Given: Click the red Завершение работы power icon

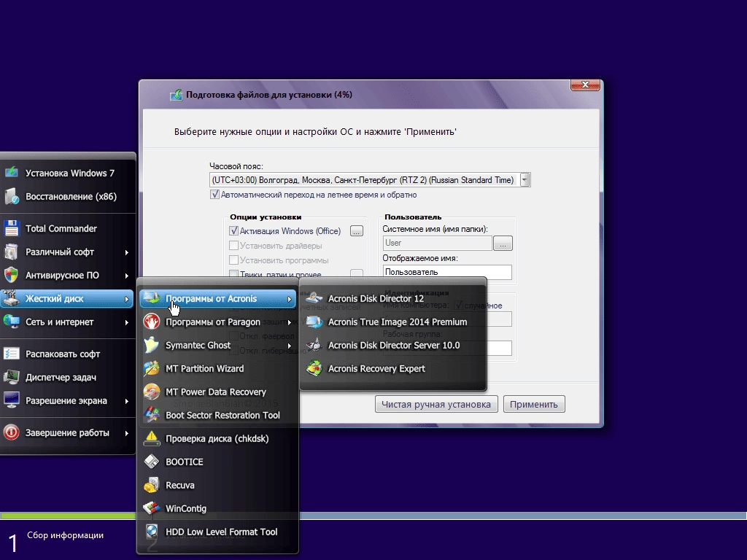Looking at the screenshot, I should click(x=12, y=432).
